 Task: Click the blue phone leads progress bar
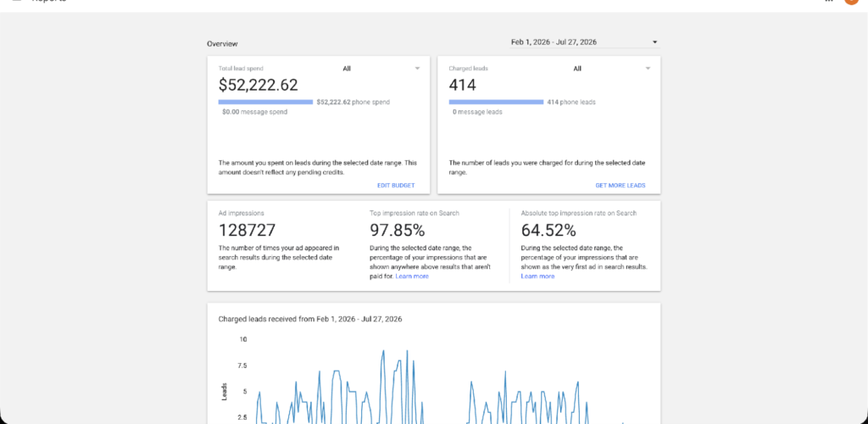(x=496, y=102)
